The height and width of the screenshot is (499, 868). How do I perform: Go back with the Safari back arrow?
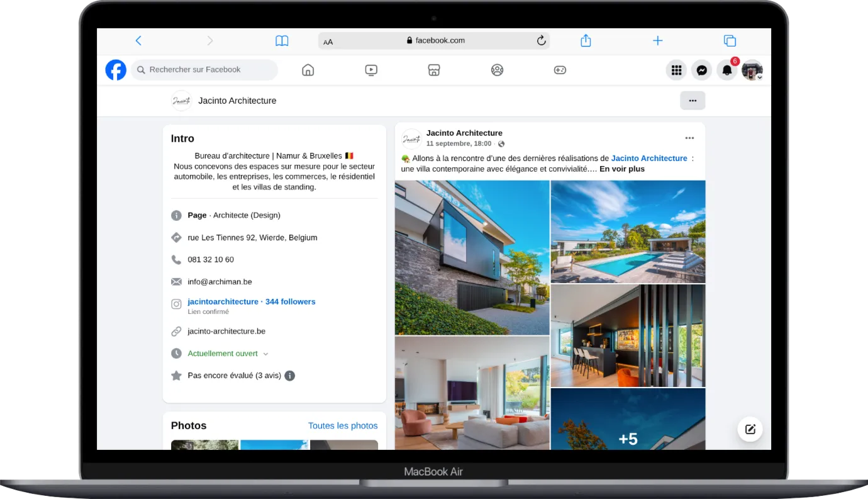(x=138, y=41)
